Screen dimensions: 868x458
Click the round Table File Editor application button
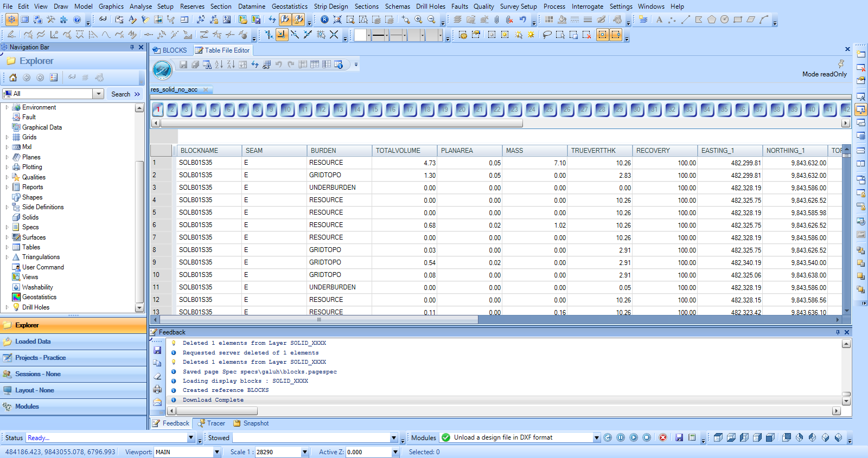point(162,70)
